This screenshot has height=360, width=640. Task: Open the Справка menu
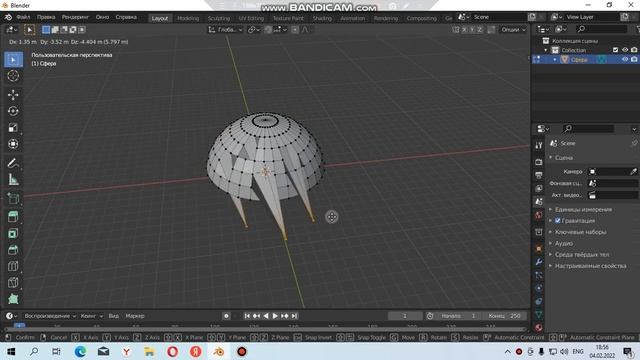coord(126,17)
